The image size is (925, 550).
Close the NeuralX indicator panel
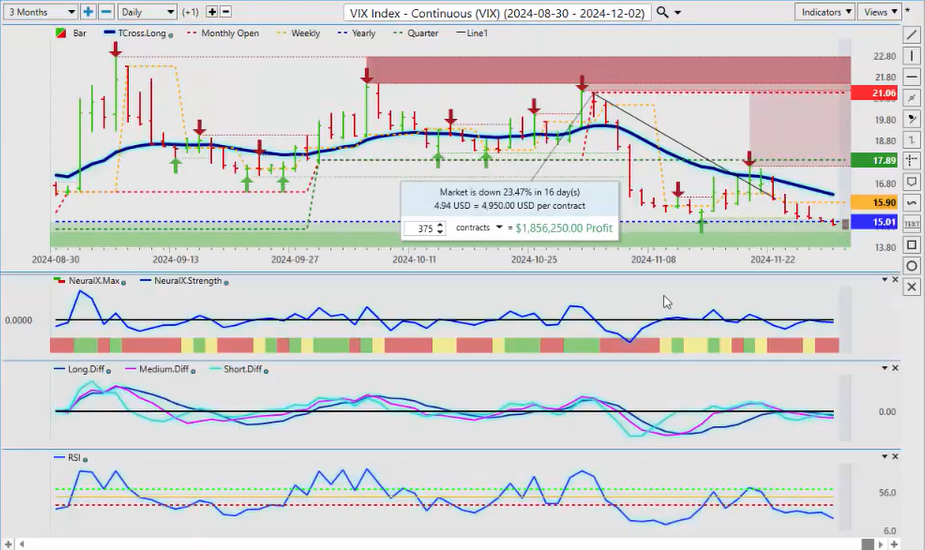point(895,280)
